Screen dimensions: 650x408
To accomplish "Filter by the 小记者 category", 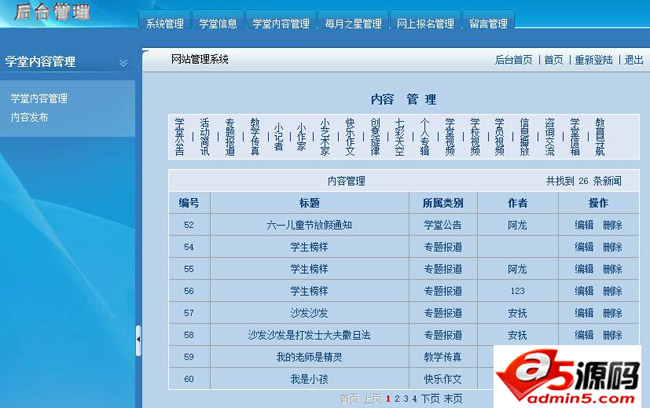I will pos(279,137).
